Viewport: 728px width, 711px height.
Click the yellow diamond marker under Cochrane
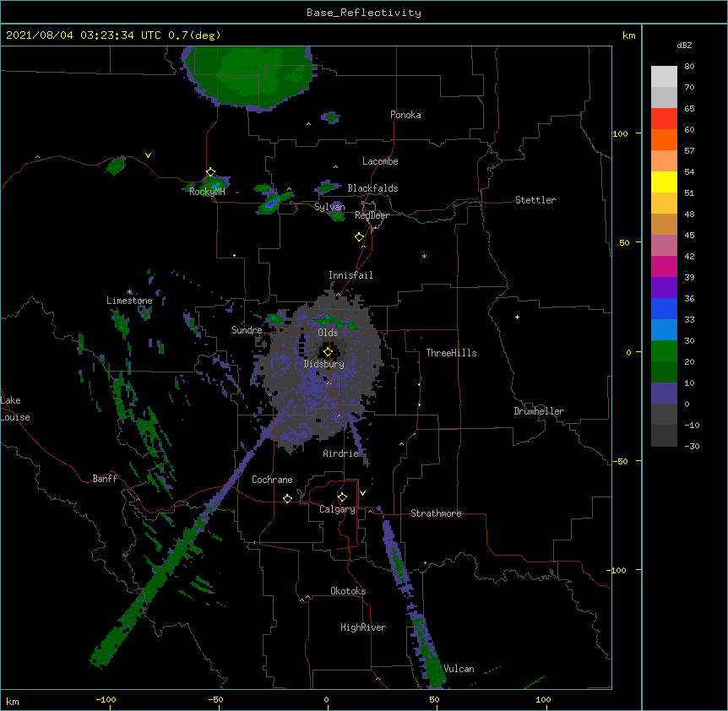(x=287, y=498)
